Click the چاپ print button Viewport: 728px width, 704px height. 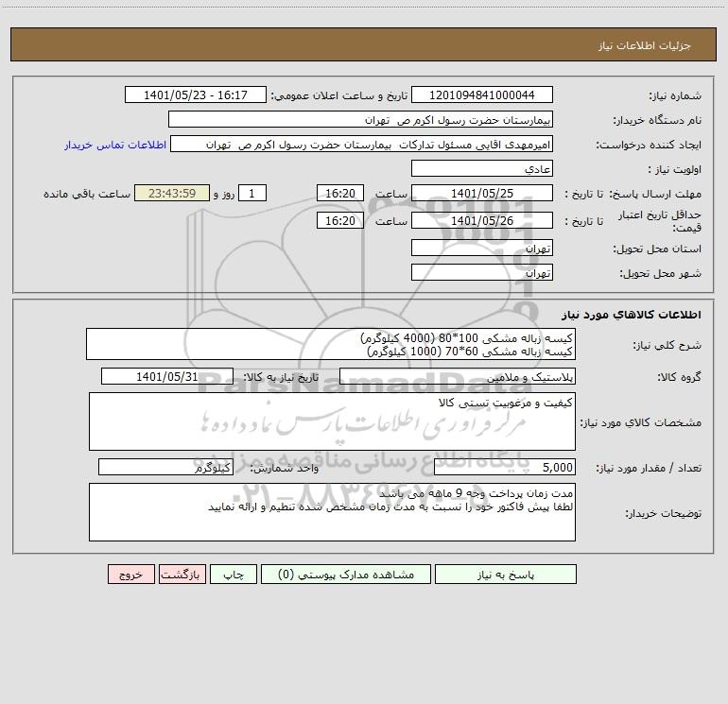234,575
